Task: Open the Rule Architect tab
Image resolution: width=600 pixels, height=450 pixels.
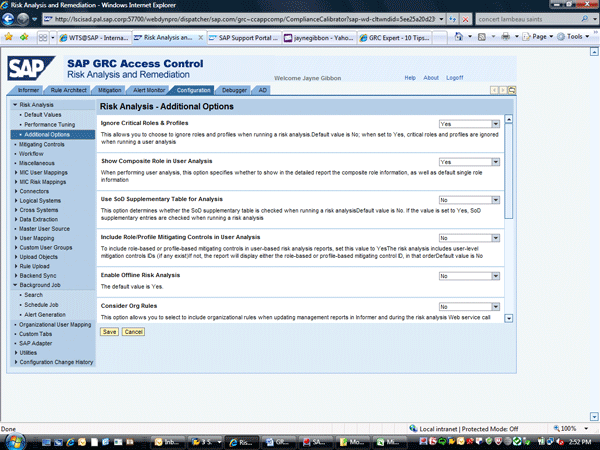Action: tap(68, 90)
